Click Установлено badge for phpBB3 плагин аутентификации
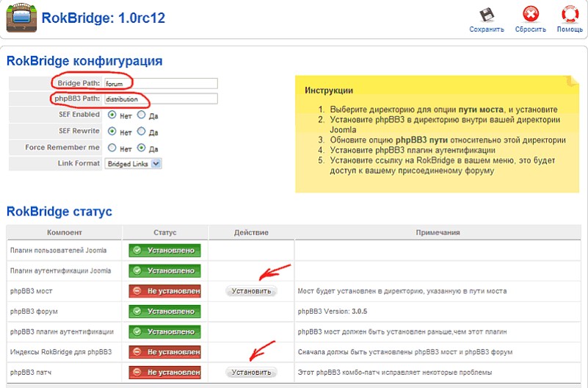588x388 pixels. 164,331
